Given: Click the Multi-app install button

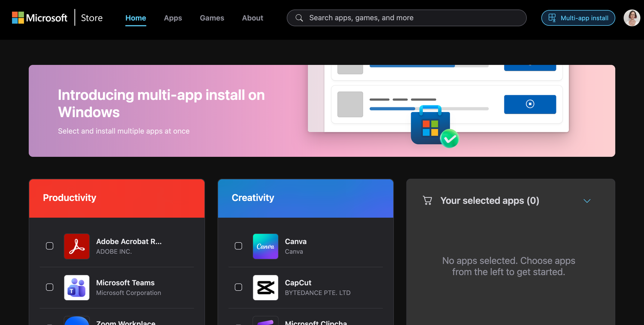Looking at the screenshot, I should click(x=578, y=18).
